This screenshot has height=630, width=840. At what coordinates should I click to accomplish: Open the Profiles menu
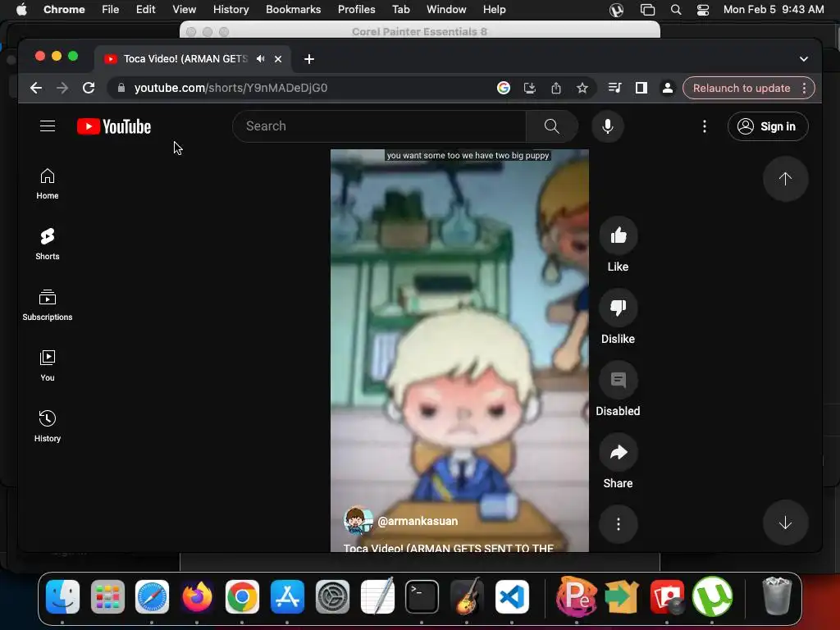(x=356, y=10)
